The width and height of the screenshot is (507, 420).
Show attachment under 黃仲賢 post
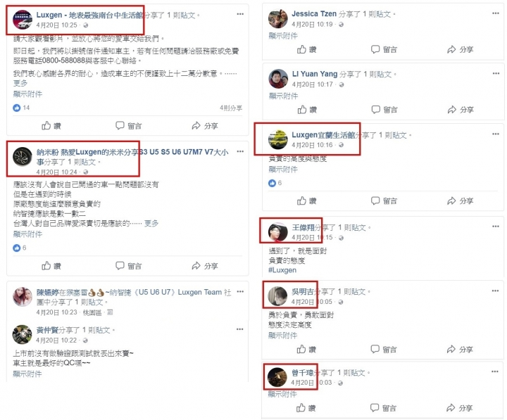(x=27, y=374)
